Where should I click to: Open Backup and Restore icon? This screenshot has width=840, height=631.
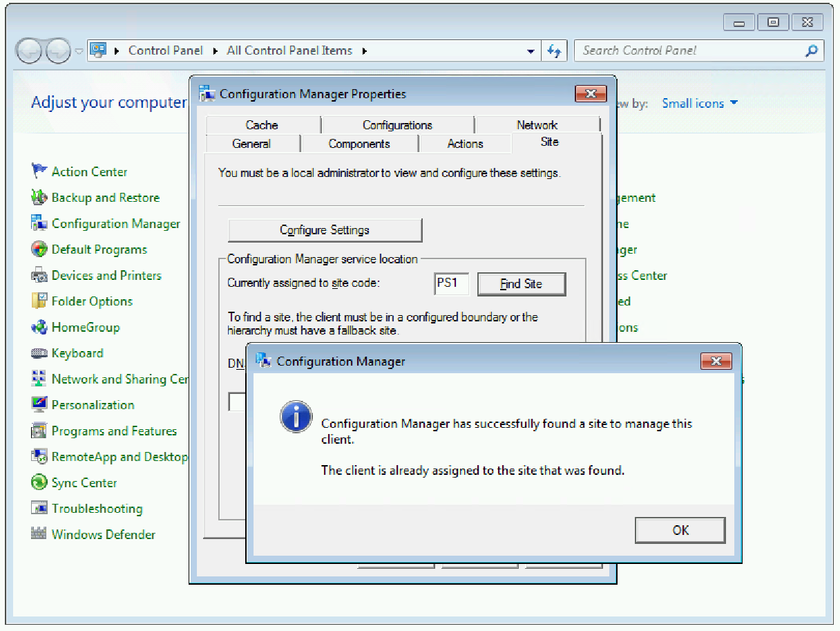pyautogui.click(x=39, y=198)
